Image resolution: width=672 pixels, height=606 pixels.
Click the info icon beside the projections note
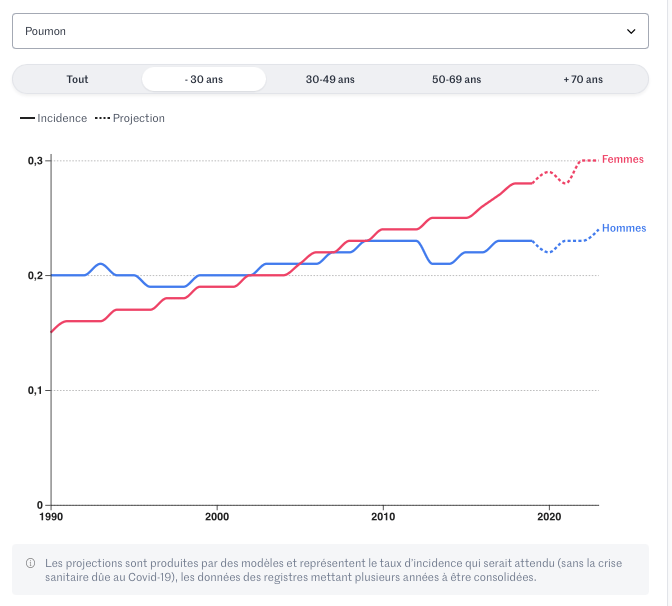[x=31, y=563]
